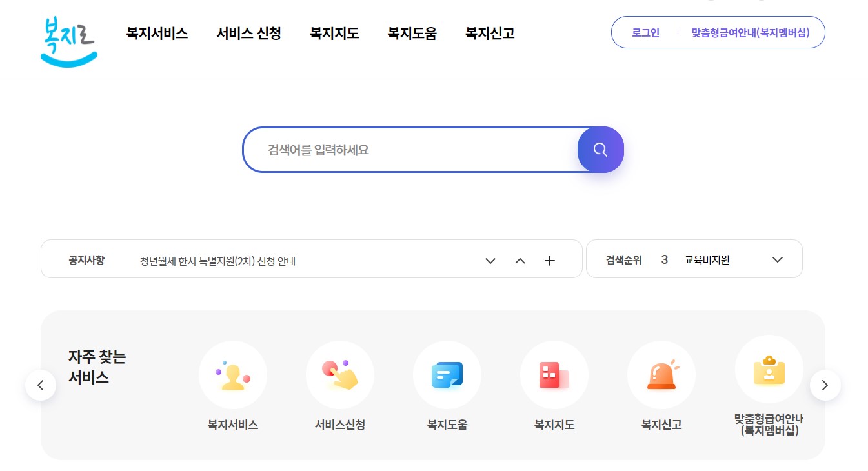Screen dimensions: 868x471
Task: Select the 복지지도 map icon
Action: click(554, 374)
